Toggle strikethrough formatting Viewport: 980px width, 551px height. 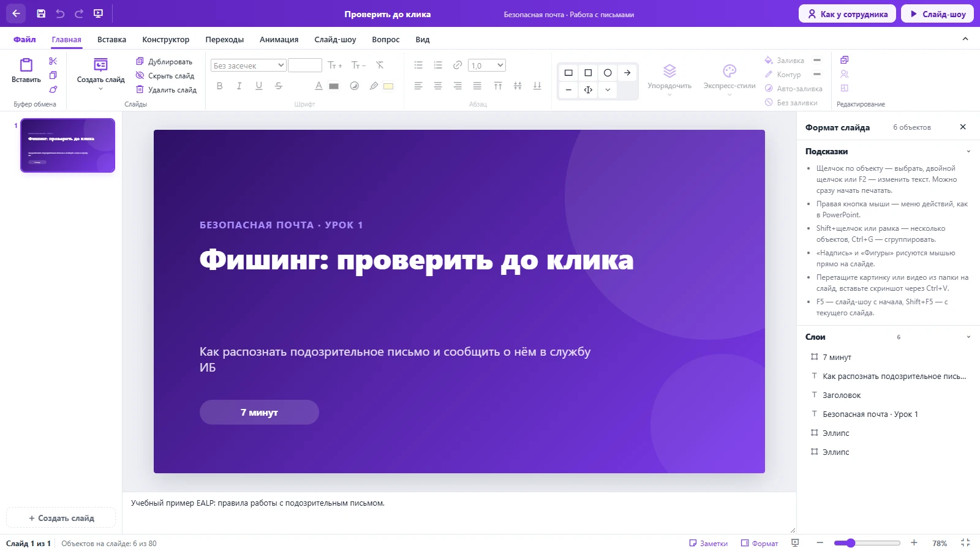(279, 86)
